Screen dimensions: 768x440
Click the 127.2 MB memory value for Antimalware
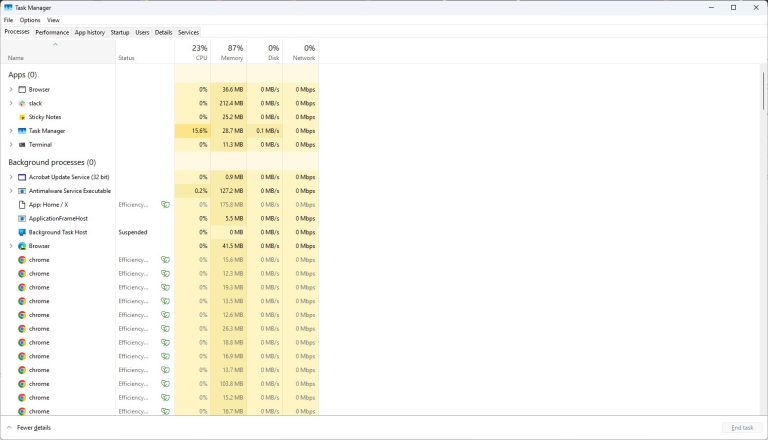coord(232,191)
